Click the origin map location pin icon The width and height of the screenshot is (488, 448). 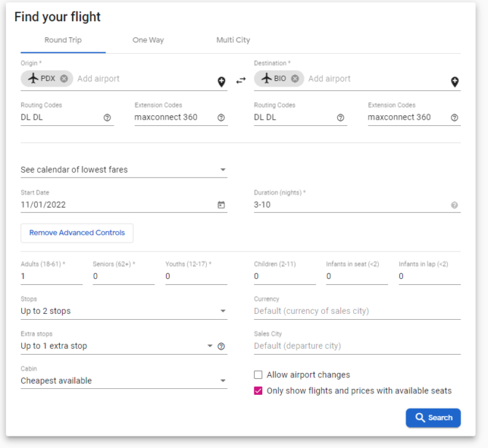coord(221,82)
